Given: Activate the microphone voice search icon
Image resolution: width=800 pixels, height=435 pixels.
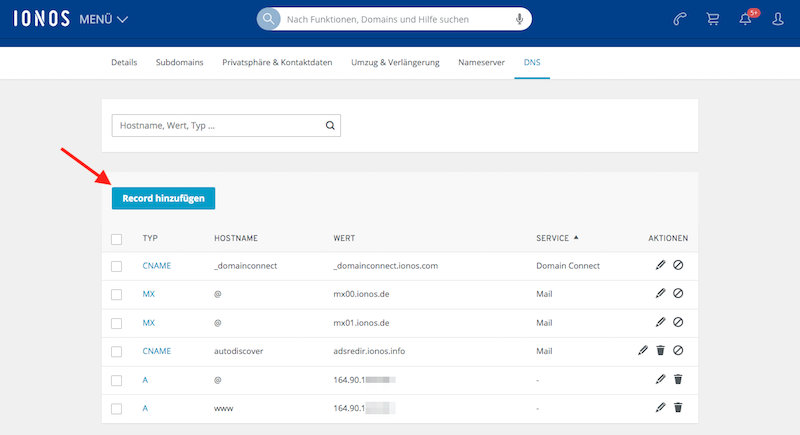Looking at the screenshot, I should pos(519,19).
